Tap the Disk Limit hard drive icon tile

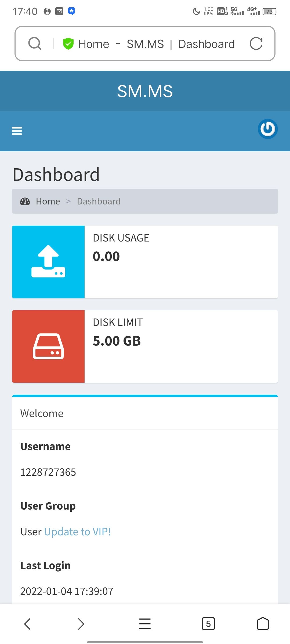pyautogui.click(x=48, y=346)
